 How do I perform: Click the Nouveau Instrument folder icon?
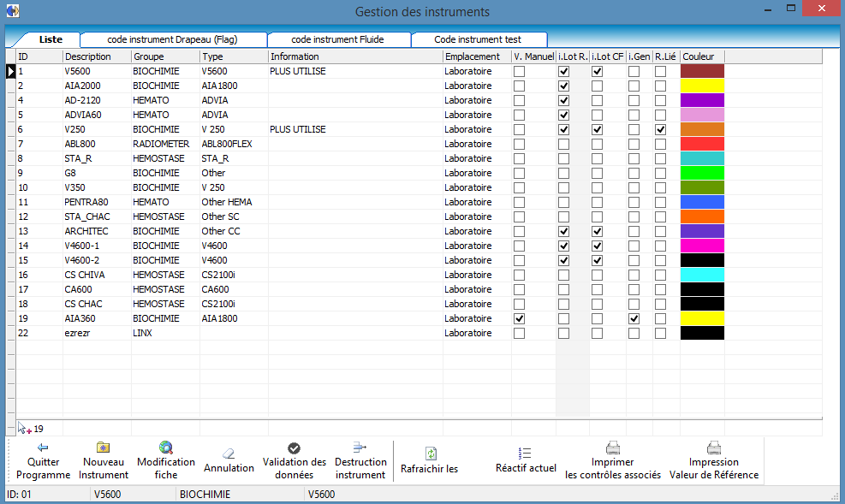point(103,448)
